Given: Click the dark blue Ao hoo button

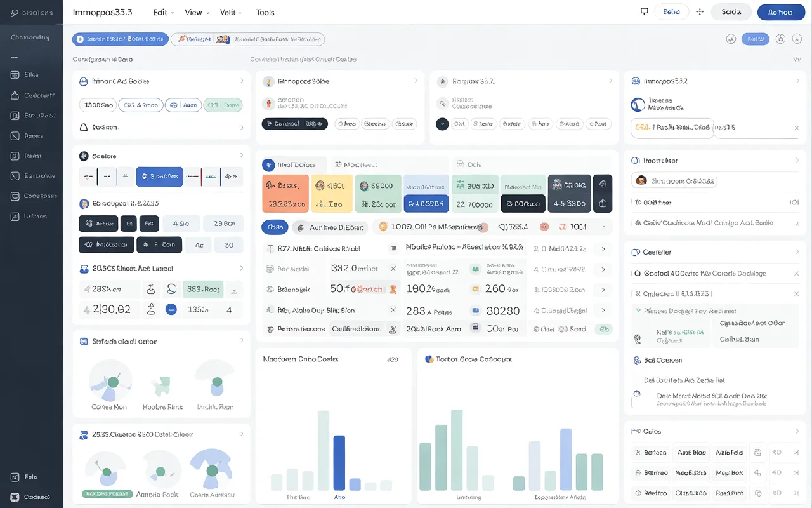Looking at the screenshot, I should [780, 12].
